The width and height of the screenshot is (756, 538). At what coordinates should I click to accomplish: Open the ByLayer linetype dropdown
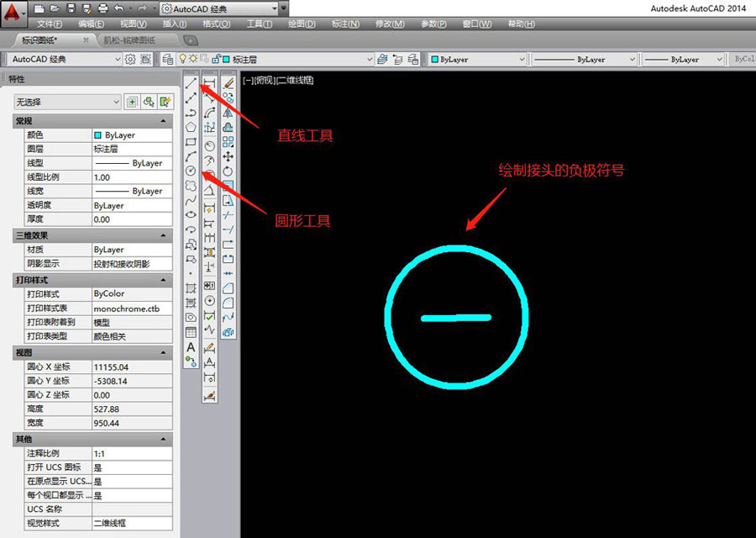pos(585,60)
